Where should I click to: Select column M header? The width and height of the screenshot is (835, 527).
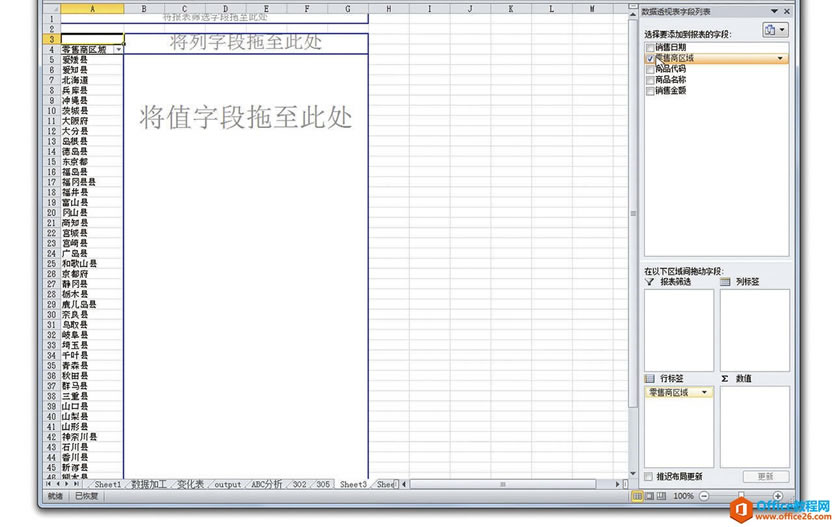(592, 9)
